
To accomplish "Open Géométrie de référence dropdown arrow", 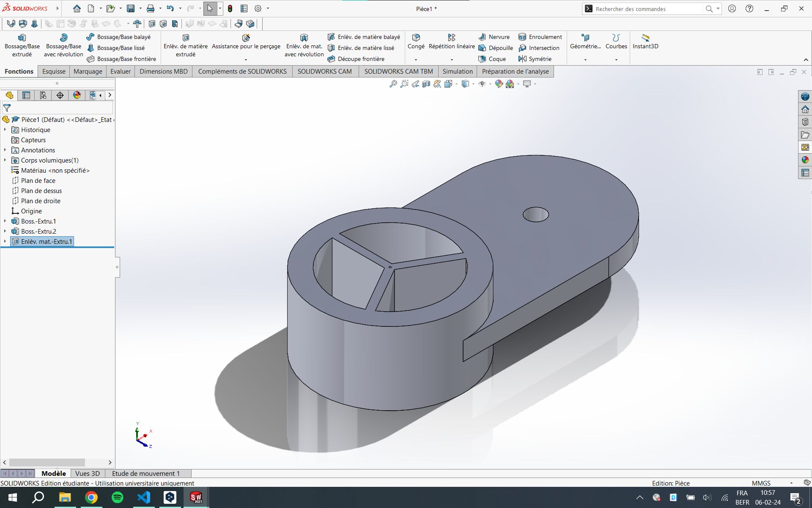I will click(x=585, y=60).
